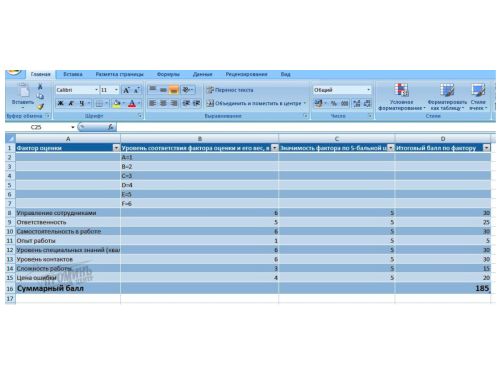Image resolution: width=500 pixels, height=375 pixels.
Task: Select total cell with value 185
Action: tap(443, 289)
